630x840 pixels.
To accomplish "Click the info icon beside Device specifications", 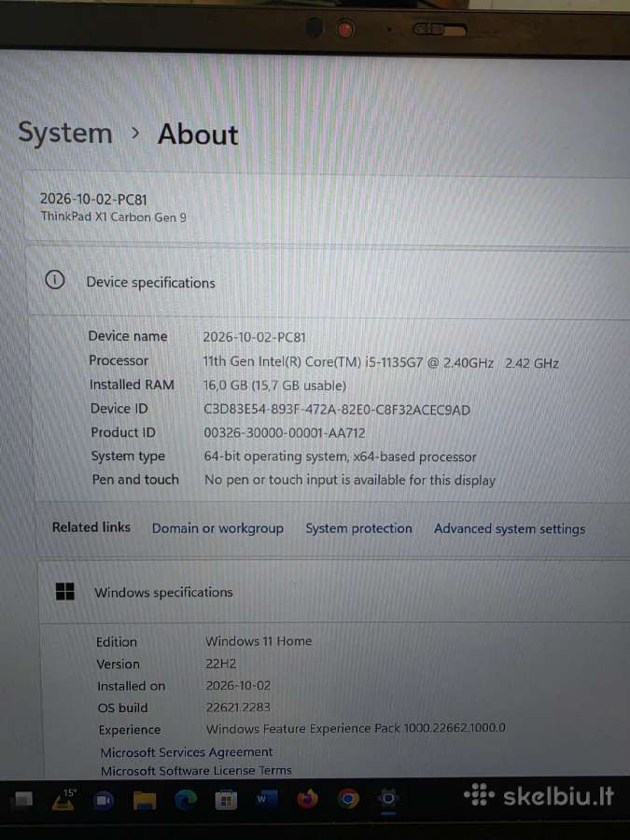I will tap(55, 280).
